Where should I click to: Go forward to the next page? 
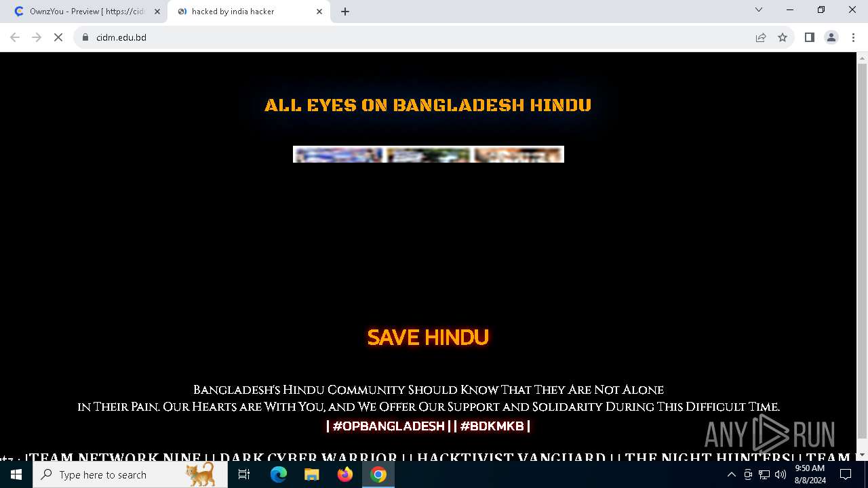click(37, 37)
